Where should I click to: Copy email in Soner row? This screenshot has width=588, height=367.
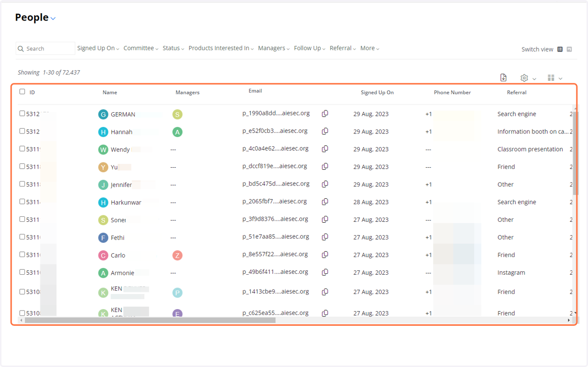(325, 219)
